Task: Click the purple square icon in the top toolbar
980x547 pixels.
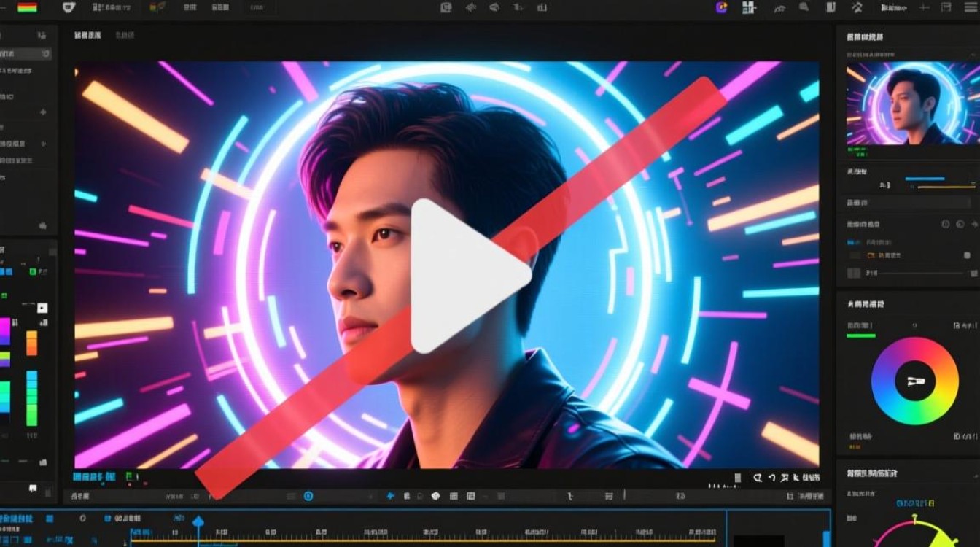Action: point(722,7)
